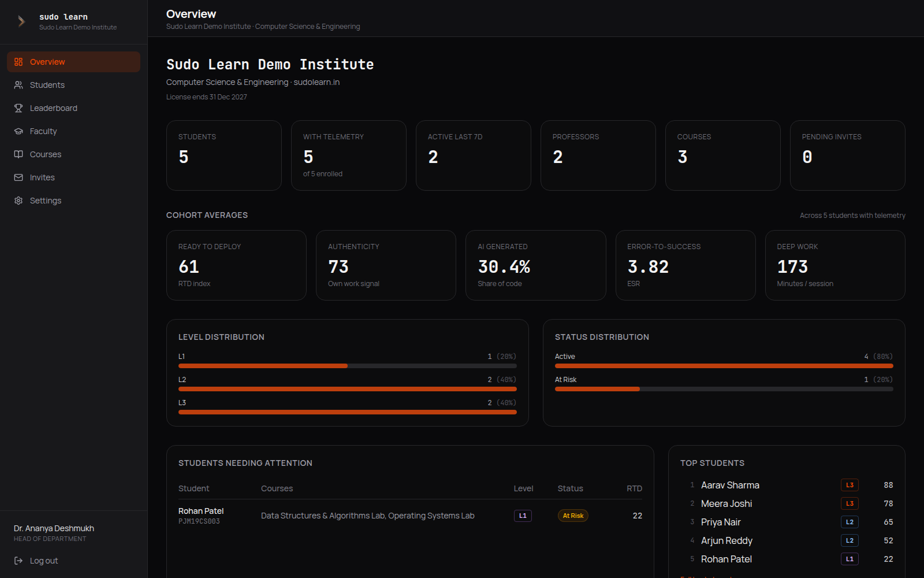Click Aarav Sharma's score 88
924x578 pixels.
(x=888, y=485)
